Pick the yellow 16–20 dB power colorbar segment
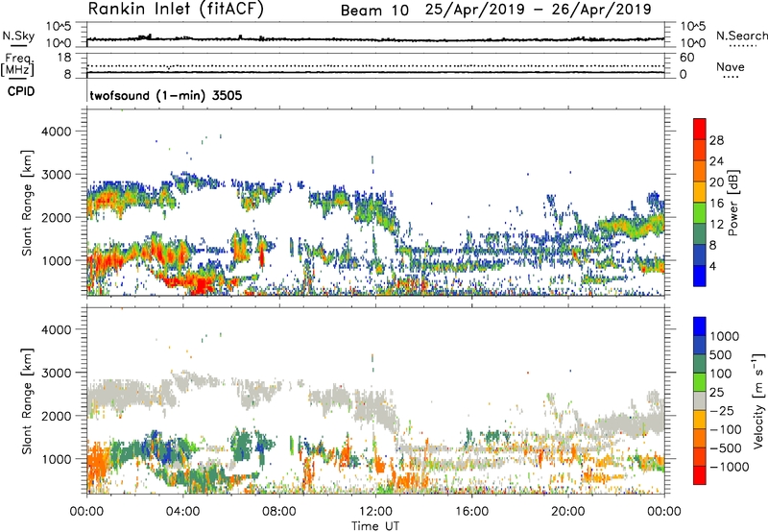 point(700,192)
